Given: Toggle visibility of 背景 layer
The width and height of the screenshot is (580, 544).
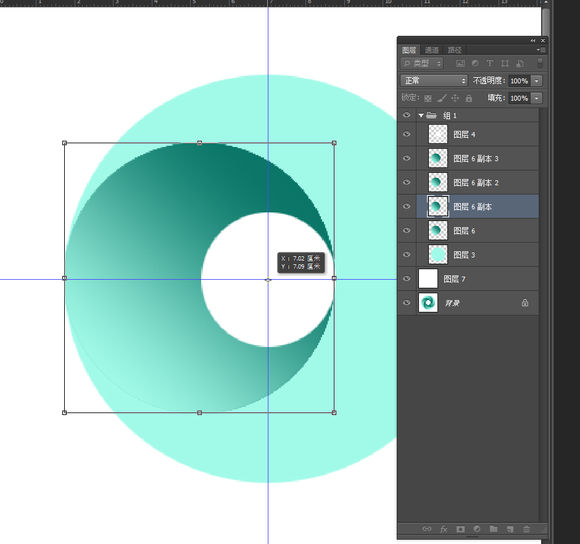Looking at the screenshot, I should click(407, 303).
